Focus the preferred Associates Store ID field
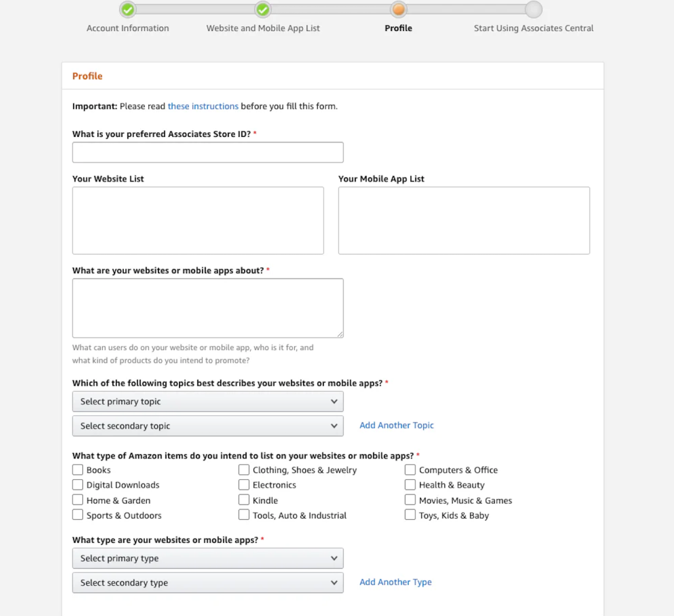 (207, 152)
